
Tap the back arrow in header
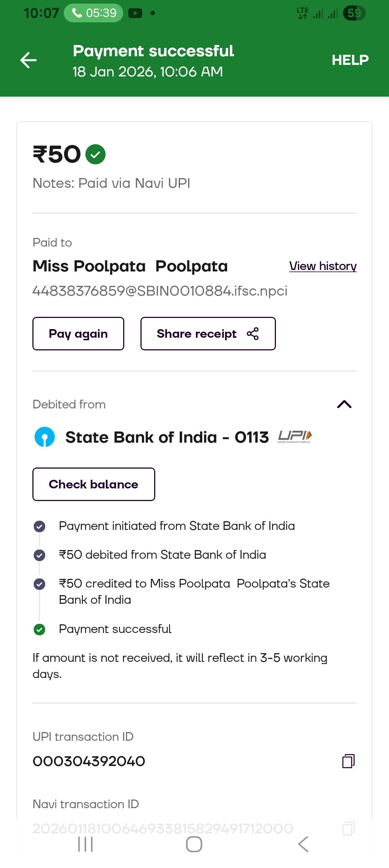point(28,60)
